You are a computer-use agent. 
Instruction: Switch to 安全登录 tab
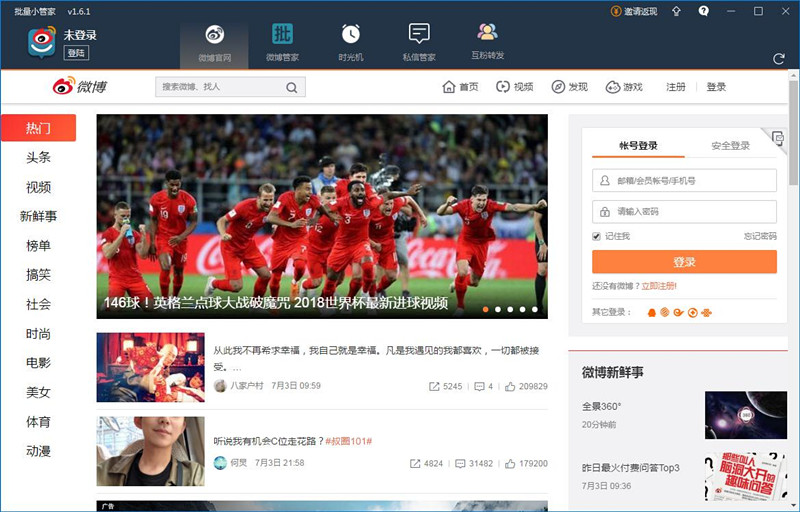coord(731,145)
